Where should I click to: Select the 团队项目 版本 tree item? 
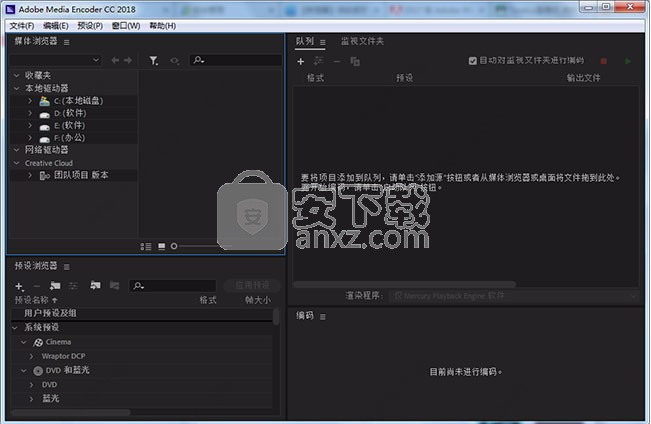[81, 175]
